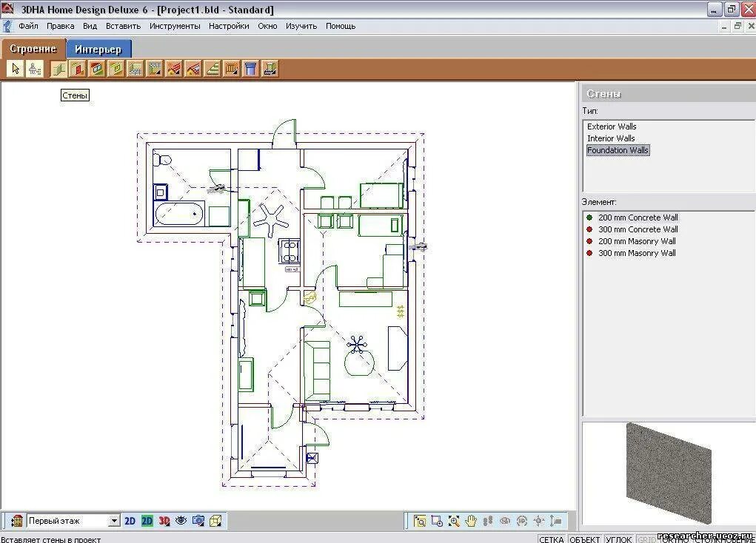Switch to the Строение tab
Viewport: 756px width, 543px height.
33,49
